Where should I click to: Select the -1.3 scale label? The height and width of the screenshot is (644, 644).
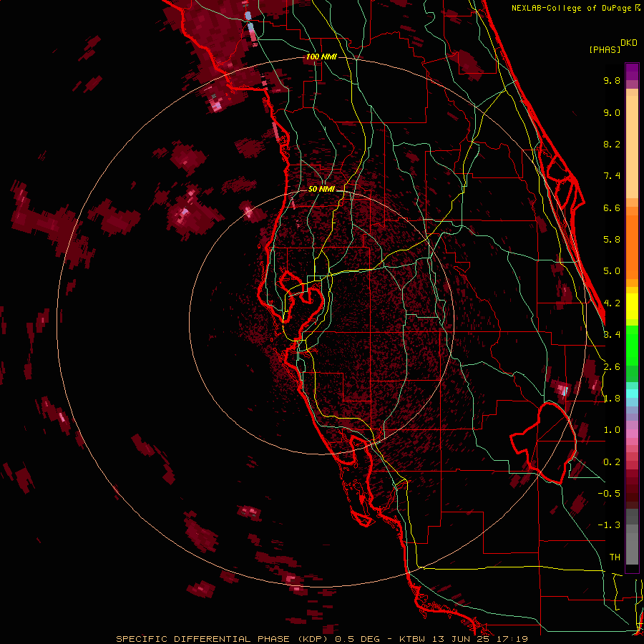point(609,525)
